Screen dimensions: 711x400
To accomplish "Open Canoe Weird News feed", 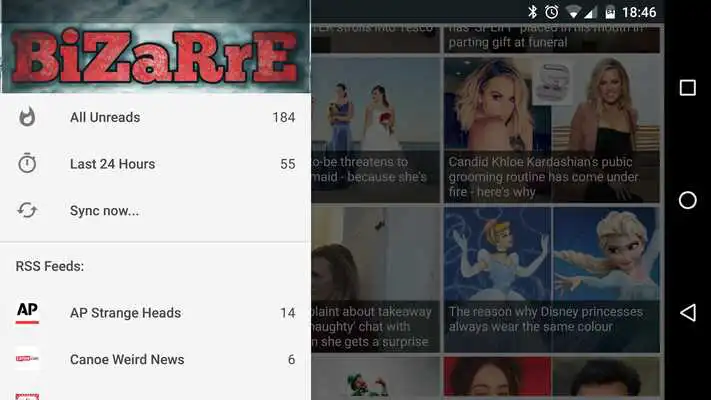I will coord(156,359).
